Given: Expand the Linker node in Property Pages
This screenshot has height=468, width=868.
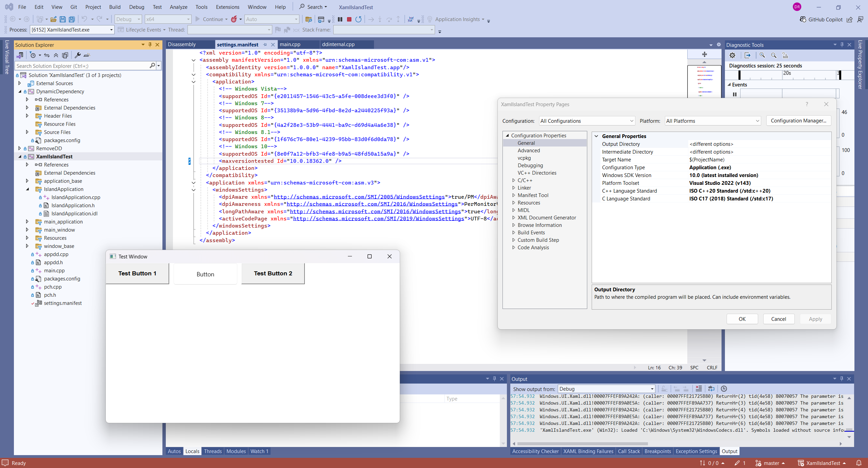Looking at the screenshot, I should tap(514, 188).
